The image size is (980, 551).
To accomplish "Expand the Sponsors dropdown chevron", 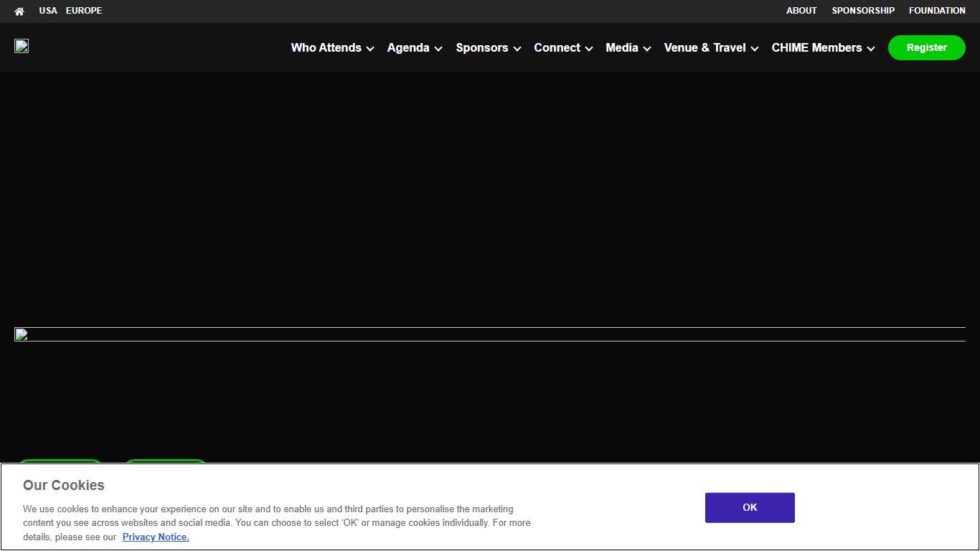I will [x=517, y=48].
